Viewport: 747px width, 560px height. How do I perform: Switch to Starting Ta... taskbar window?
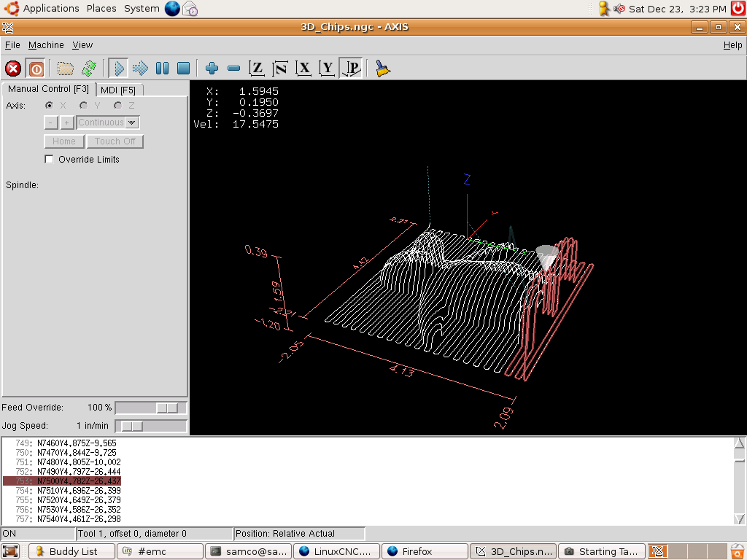602,551
